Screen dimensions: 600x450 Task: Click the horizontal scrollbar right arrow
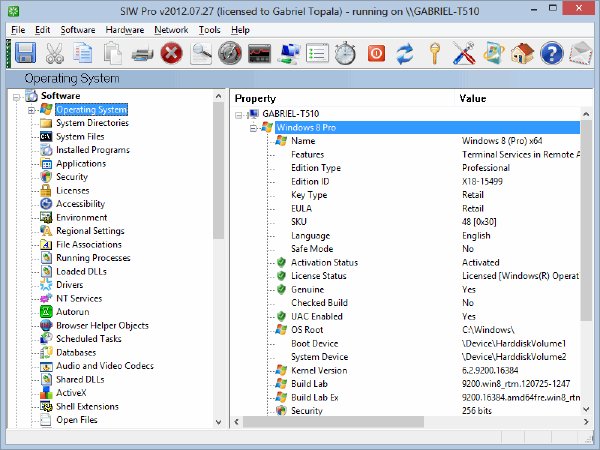(x=586, y=422)
